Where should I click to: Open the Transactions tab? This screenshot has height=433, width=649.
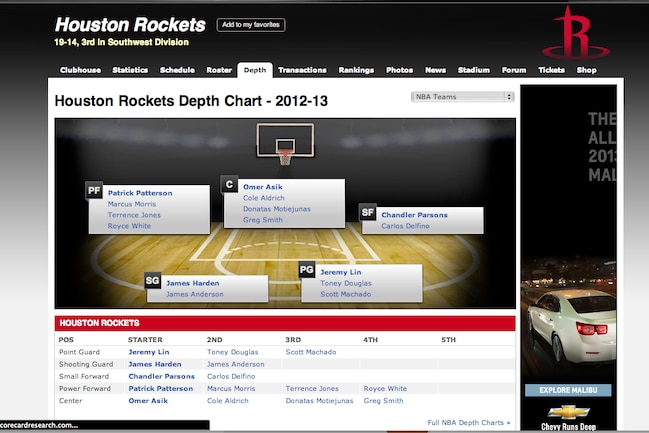pyautogui.click(x=302, y=70)
